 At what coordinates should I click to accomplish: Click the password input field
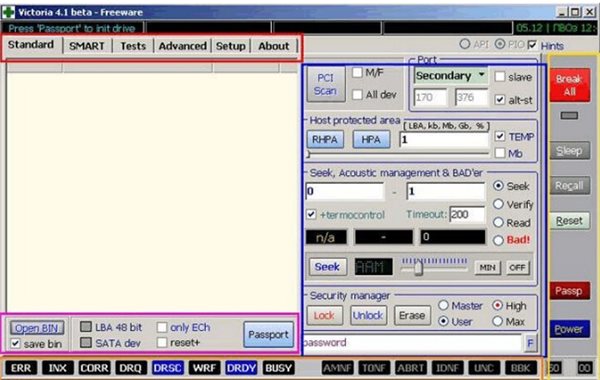[x=412, y=342]
